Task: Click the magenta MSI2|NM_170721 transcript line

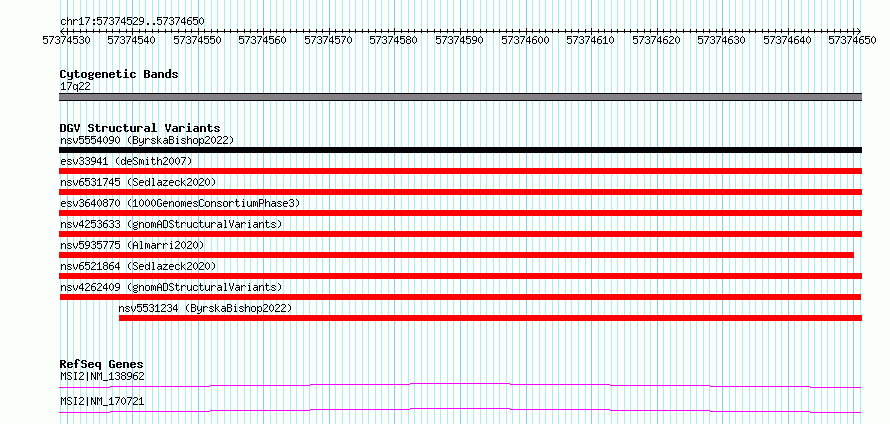Action: pos(460,410)
